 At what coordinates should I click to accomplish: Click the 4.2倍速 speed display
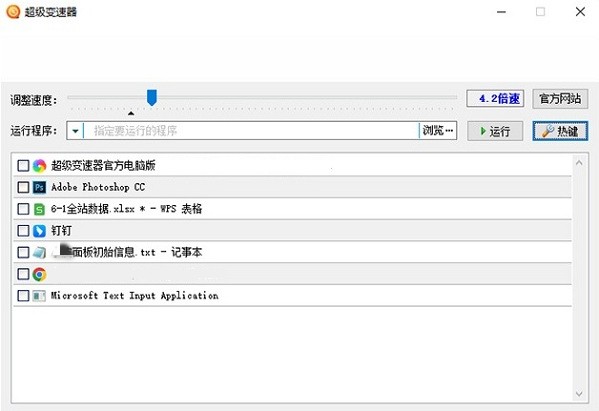495,99
